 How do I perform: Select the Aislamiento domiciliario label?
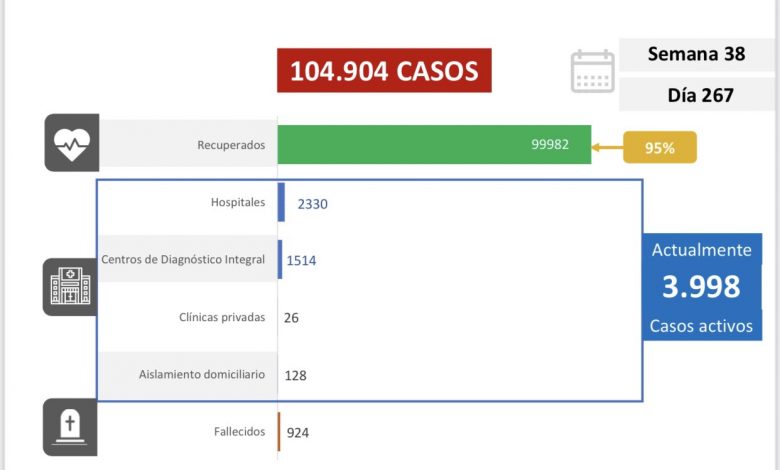point(201,375)
